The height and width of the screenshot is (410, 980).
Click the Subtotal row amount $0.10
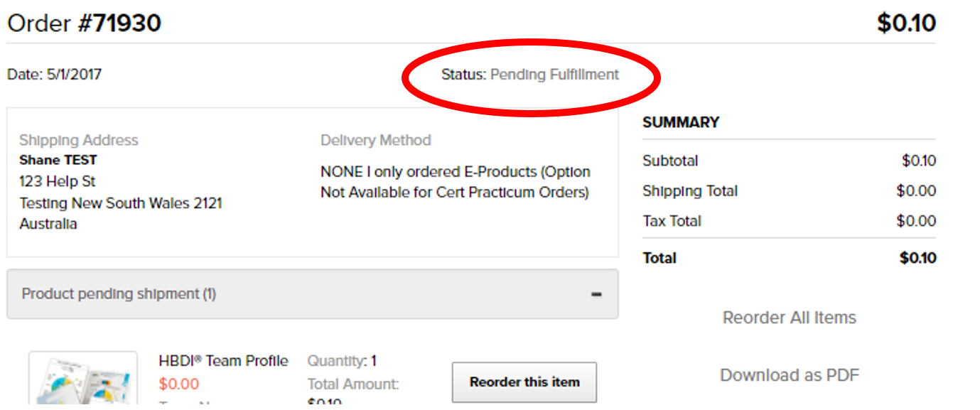918,161
